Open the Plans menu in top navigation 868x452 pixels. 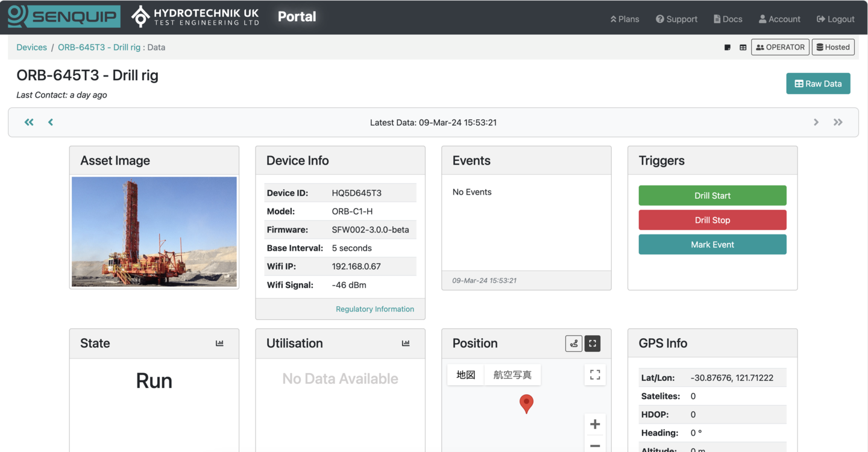coord(624,19)
